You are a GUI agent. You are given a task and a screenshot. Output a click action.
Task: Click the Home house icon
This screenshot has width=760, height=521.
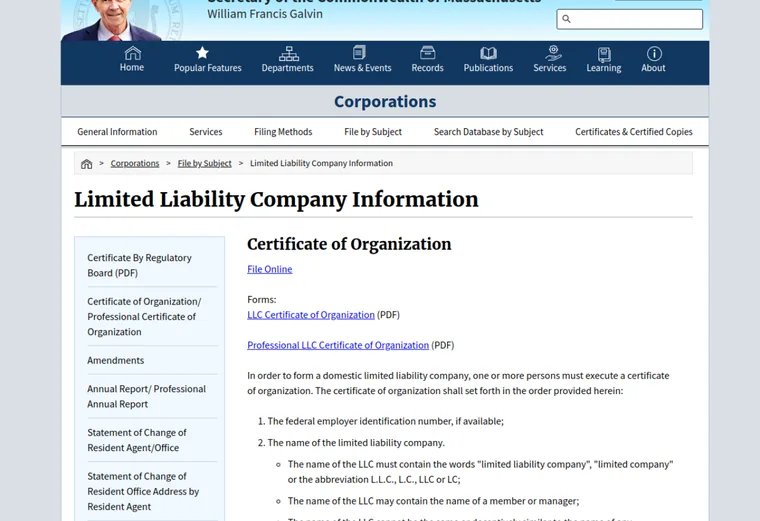[132, 53]
